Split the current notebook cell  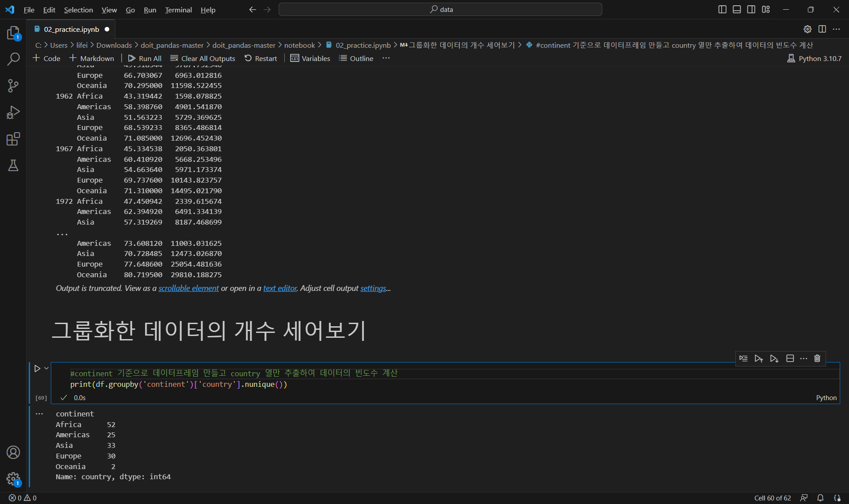[x=790, y=359]
